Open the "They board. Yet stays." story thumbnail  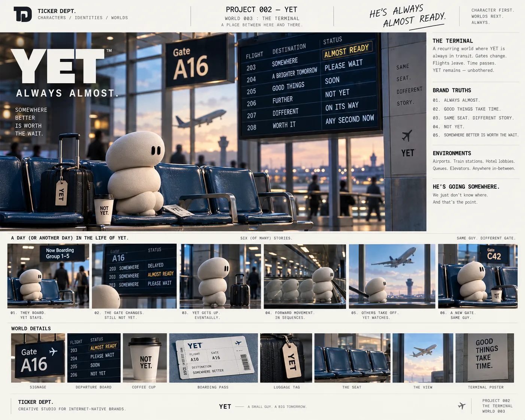(x=48, y=276)
